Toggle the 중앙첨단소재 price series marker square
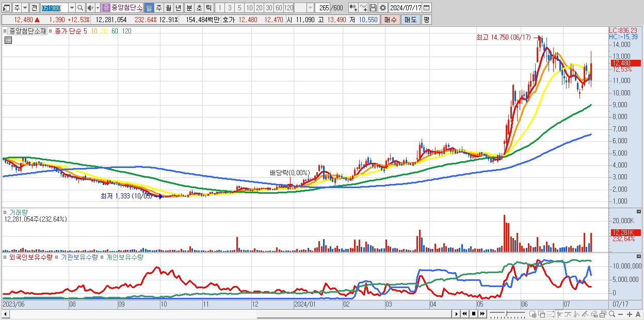The width and height of the screenshot is (644, 320). (x=6, y=31)
